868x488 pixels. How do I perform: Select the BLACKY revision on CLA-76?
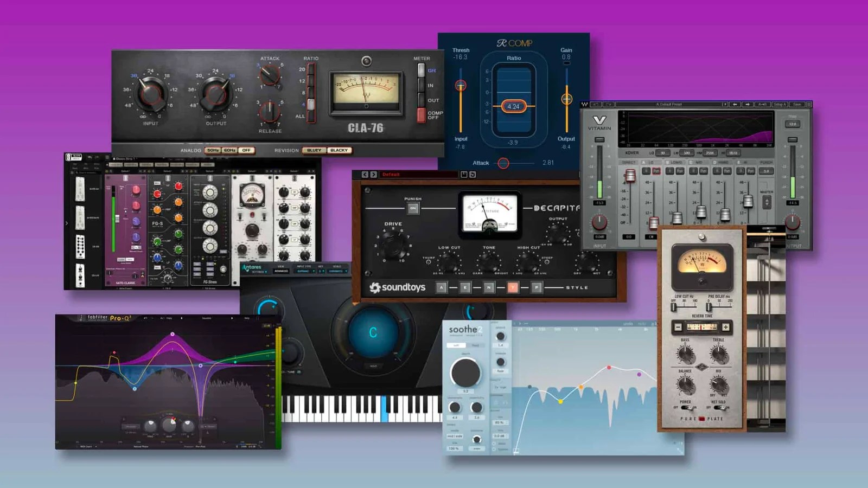339,150
